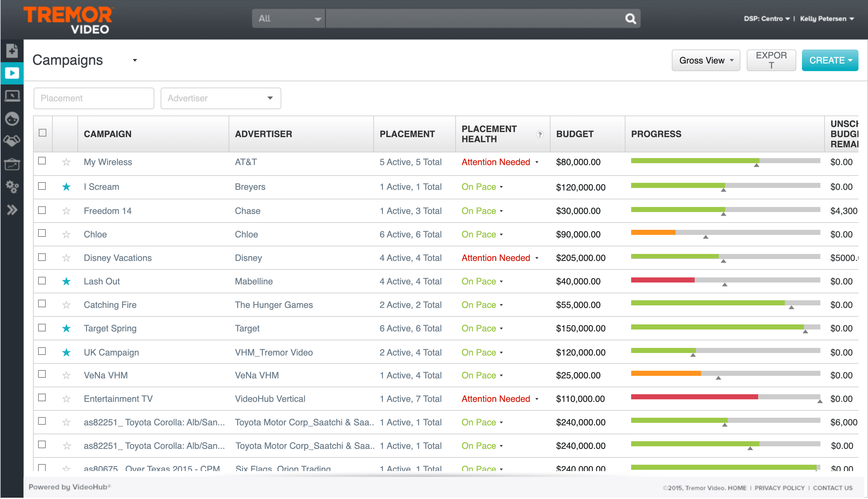
Task: Sort by the Placement Health column header
Action: pyautogui.click(x=489, y=134)
